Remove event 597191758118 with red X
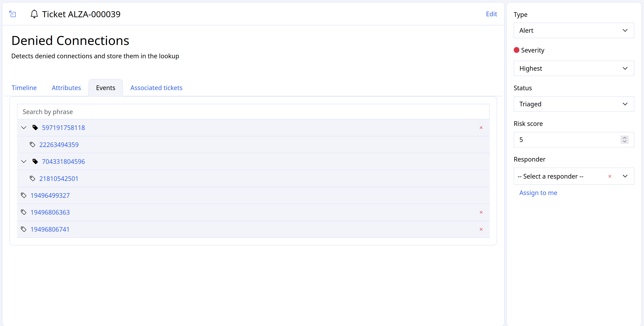Screen dimensions: 644x326 [481, 128]
